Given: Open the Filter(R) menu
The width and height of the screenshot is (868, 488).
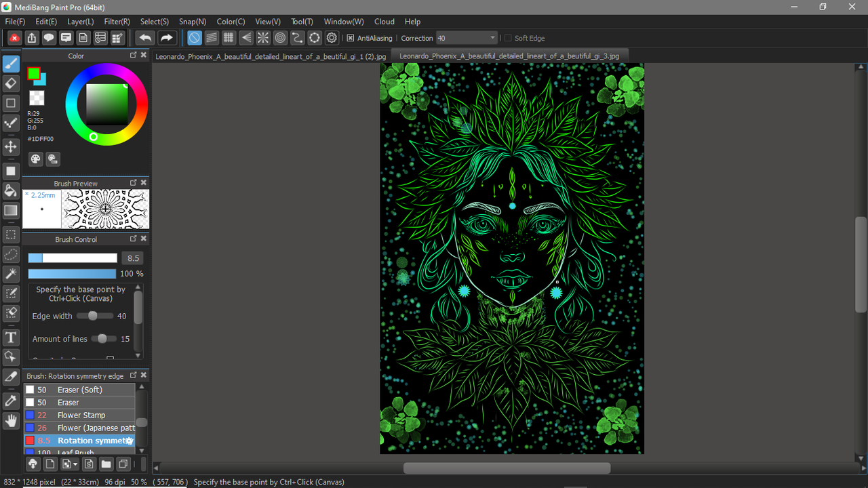Looking at the screenshot, I should [x=117, y=22].
